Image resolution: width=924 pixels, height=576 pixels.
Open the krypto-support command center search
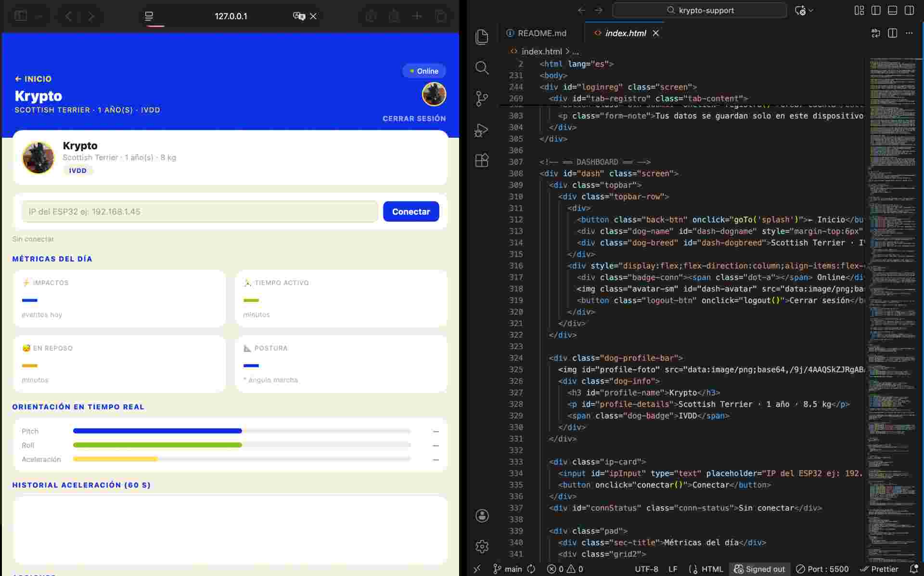click(x=699, y=10)
